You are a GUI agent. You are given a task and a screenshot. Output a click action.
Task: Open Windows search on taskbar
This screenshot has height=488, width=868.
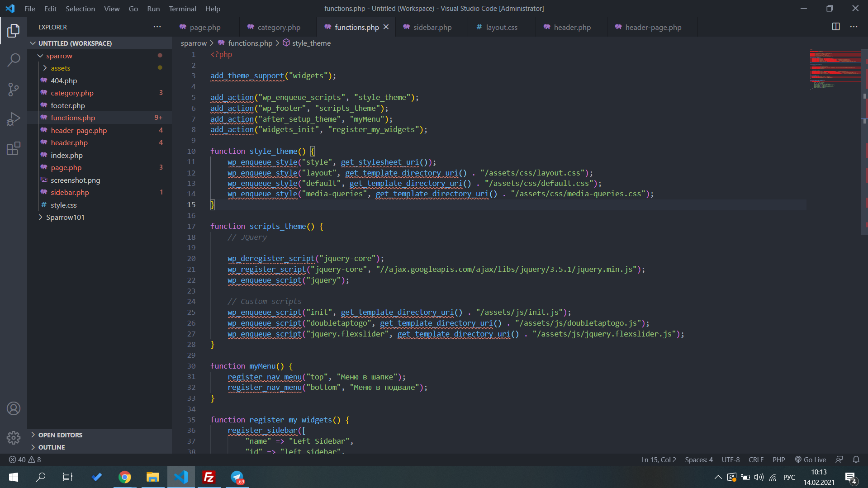(x=41, y=477)
